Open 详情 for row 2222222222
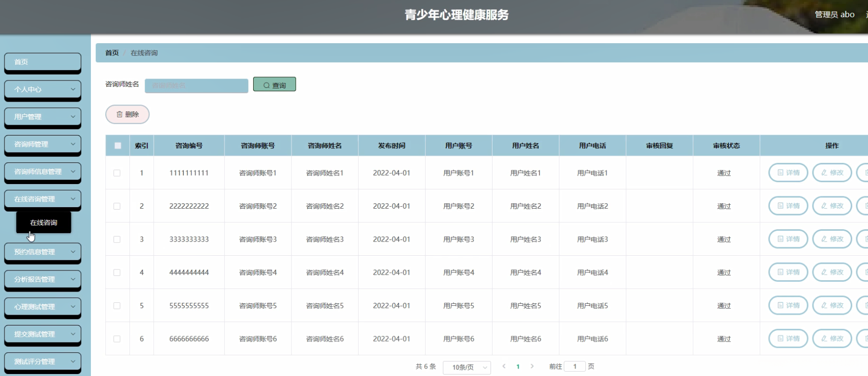The width and height of the screenshot is (868, 376). tap(788, 206)
